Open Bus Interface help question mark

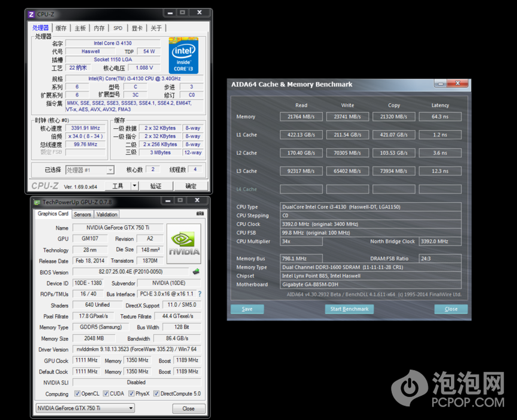click(200, 294)
